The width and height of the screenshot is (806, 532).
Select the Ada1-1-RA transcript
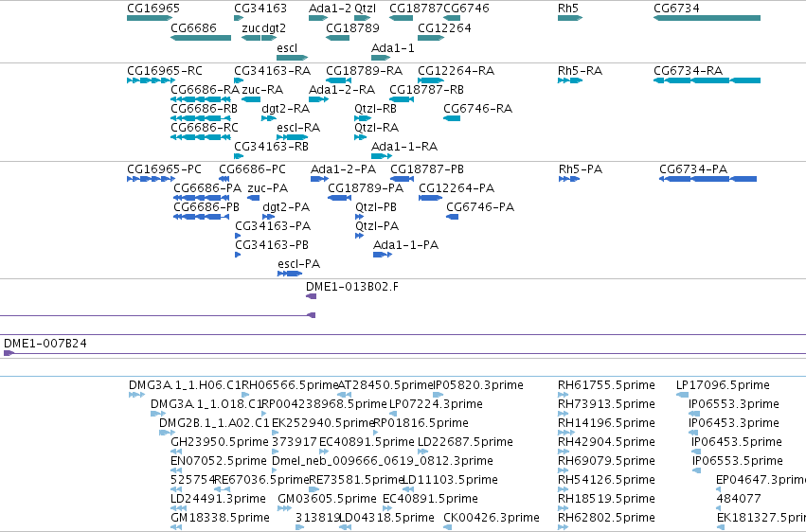click(x=382, y=156)
